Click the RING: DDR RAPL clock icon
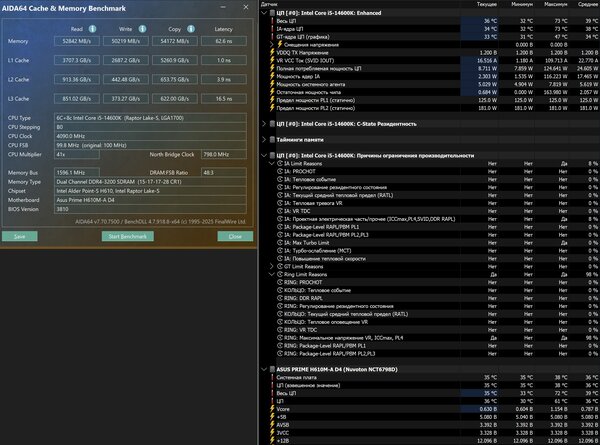The image size is (600, 445). point(280,298)
